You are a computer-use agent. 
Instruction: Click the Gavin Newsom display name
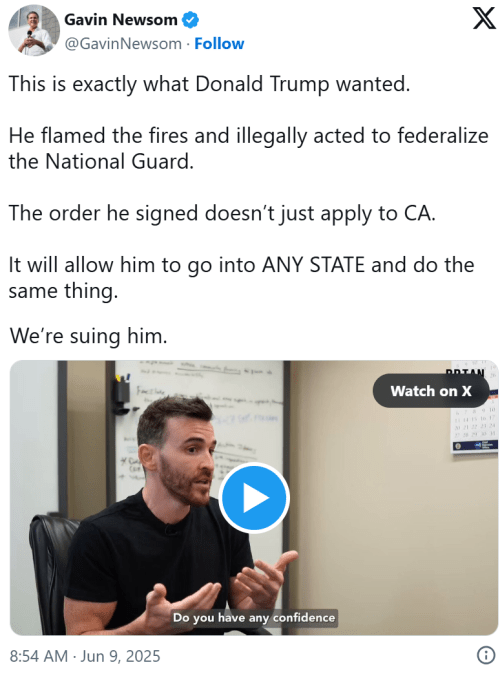click(x=121, y=20)
